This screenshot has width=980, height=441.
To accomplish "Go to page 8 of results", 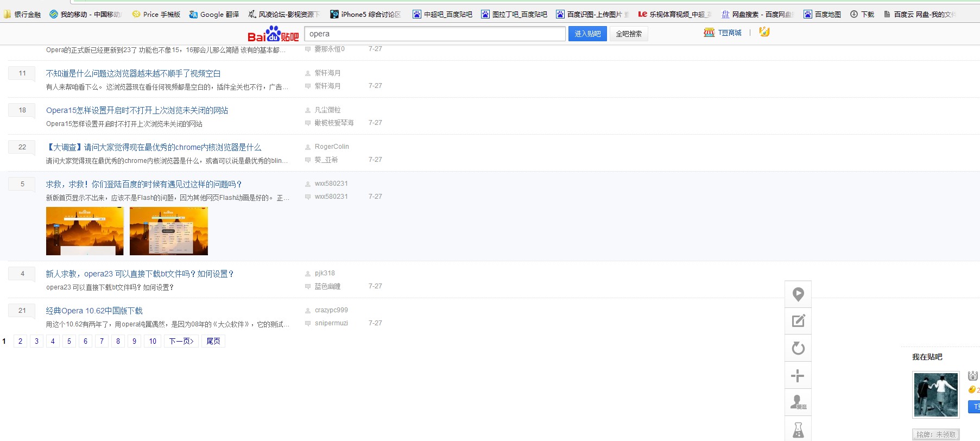I will (x=118, y=341).
